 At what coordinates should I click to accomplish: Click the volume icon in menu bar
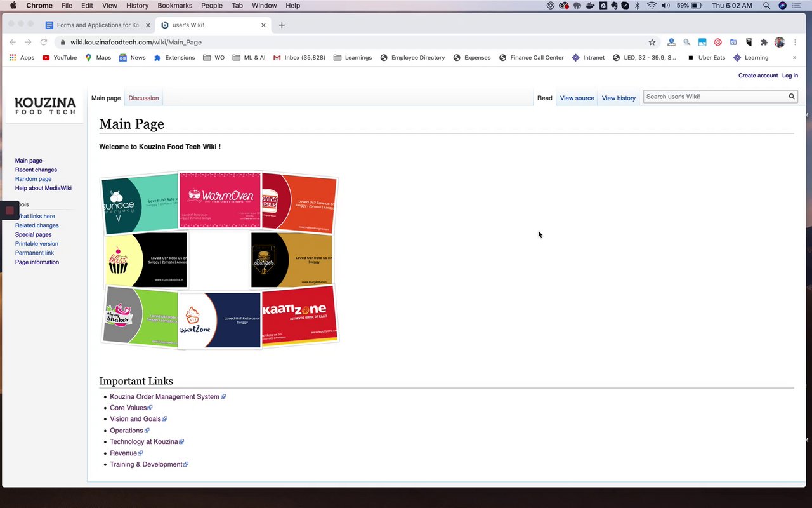[x=665, y=5]
